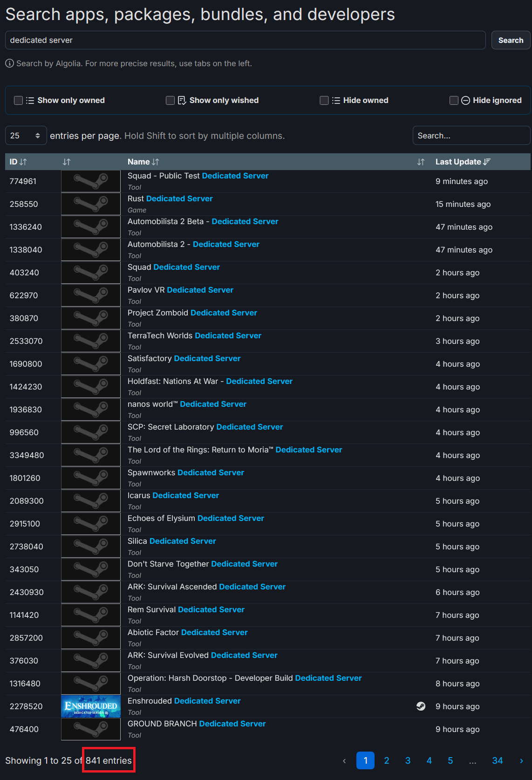Click GROUND BRANCH app thumbnail

91,729
